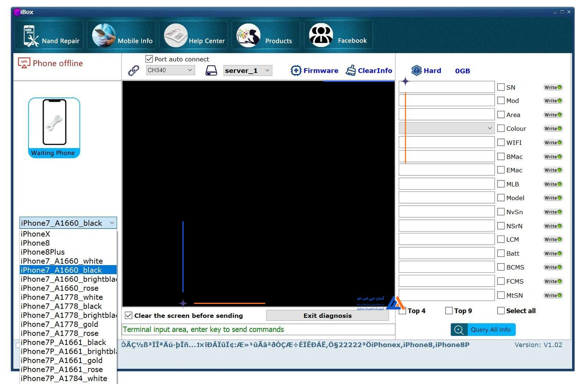This screenshot has width=588, height=384.
Task: Select iPhone7_A1660_rose in the list
Action: click(68, 288)
